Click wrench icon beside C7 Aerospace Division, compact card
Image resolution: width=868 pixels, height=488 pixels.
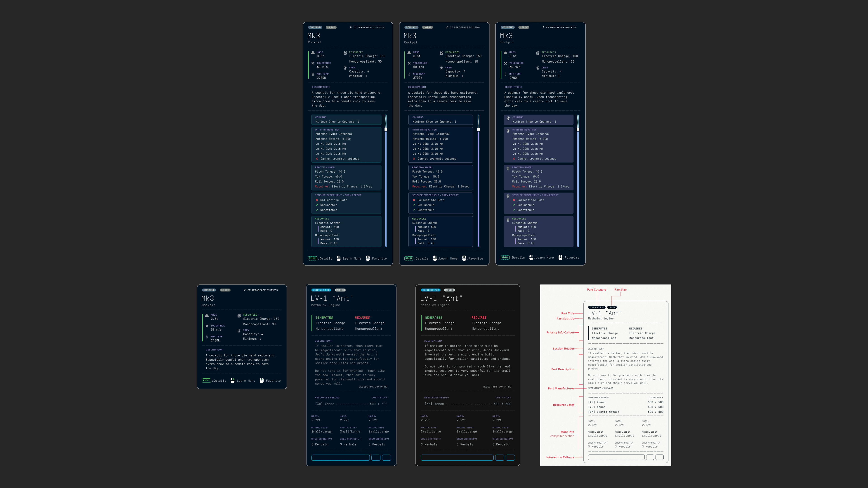245,290
